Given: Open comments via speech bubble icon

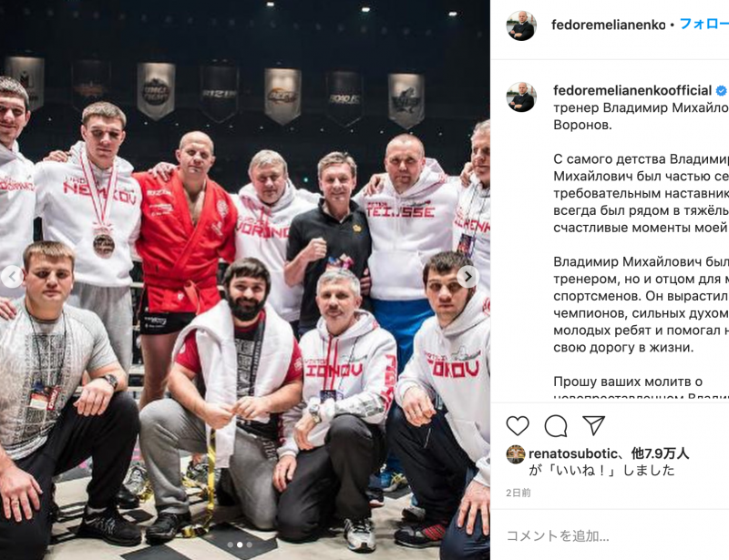Looking at the screenshot, I should 556,425.
